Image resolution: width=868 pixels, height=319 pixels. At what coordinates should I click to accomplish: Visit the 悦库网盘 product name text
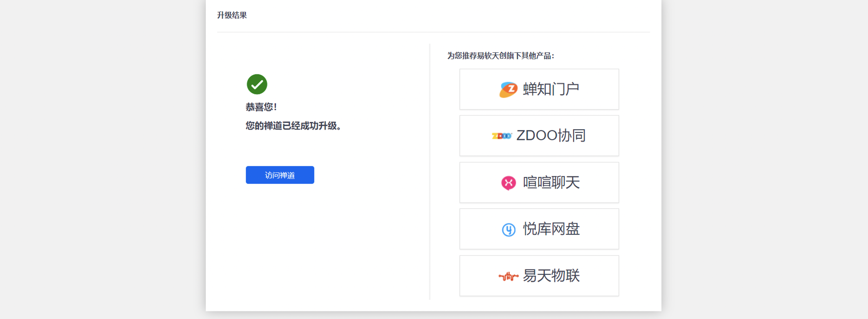(551, 229)
